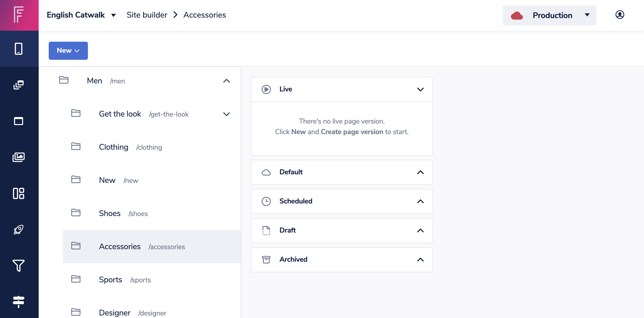This screenshot has width=644, height=318.
Task: Go to Site builder breadcrumb
Action: (147, 15)
